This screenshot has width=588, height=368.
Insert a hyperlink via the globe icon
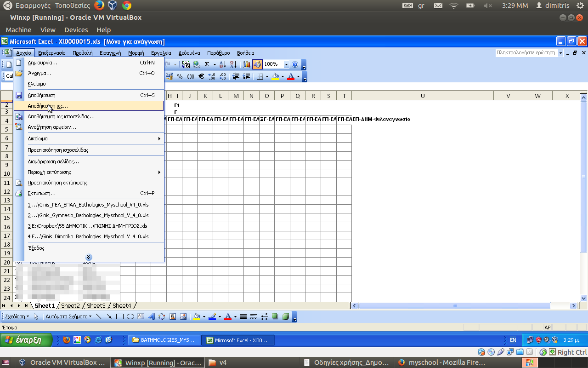click(197, 64)
